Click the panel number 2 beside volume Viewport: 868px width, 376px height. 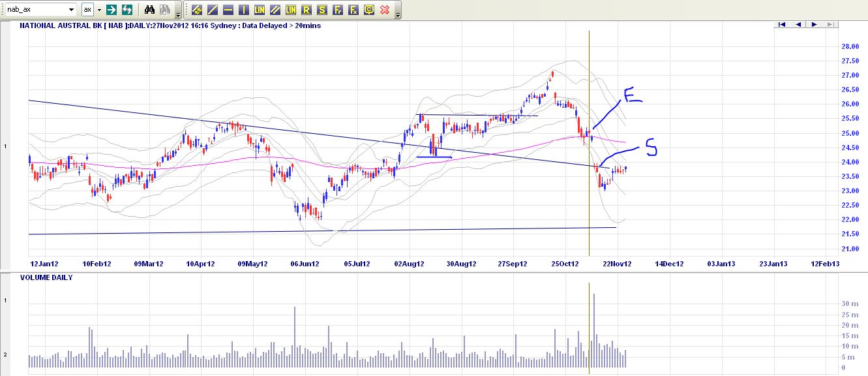point(6,354)
